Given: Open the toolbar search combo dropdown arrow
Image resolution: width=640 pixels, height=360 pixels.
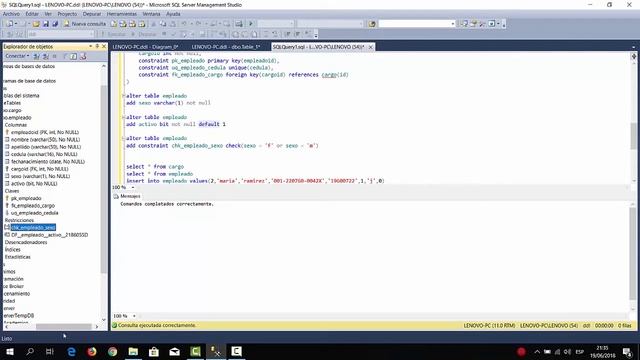Looking at the screenshot, I should (453, 24).
